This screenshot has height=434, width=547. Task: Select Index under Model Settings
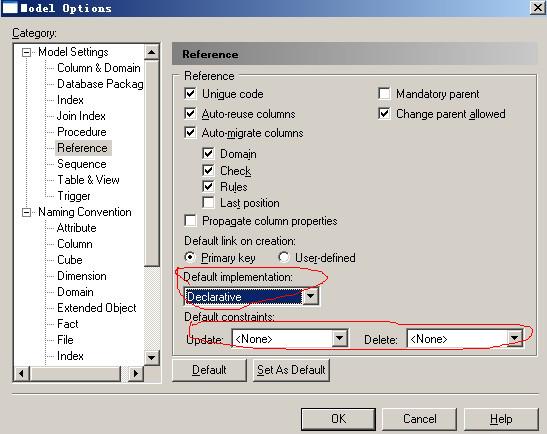[70, 100]
